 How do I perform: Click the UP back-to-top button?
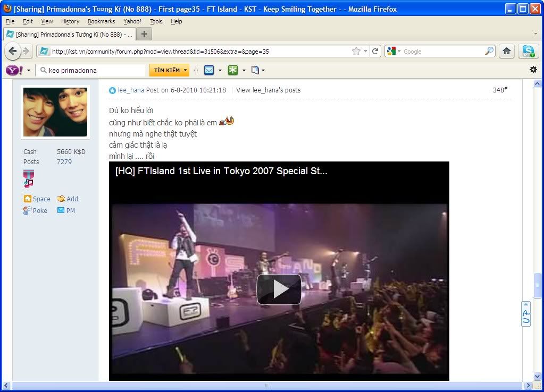(x=526, y=314)
